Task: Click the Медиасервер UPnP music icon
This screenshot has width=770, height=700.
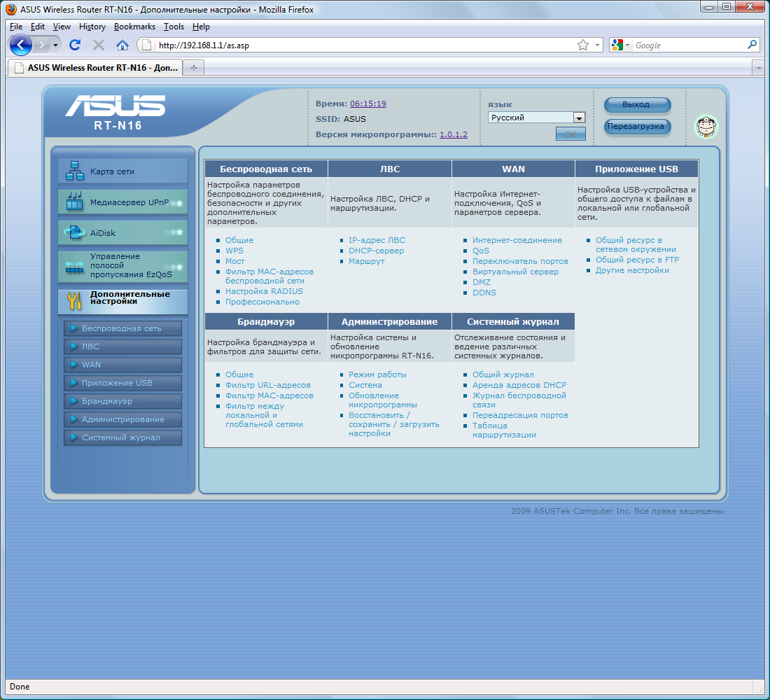Action: (75, 202)
